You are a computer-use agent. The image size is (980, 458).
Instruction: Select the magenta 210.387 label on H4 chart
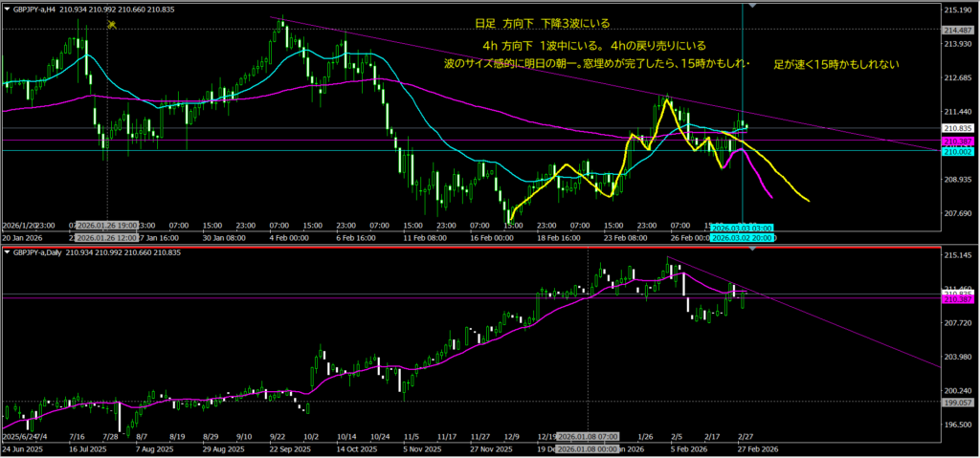pyautogui.click(x=959, y=141)
